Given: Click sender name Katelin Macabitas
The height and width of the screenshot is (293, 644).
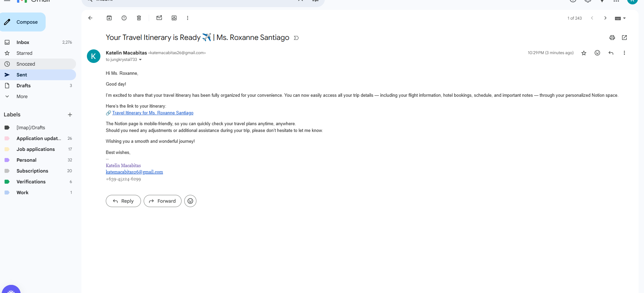Looking at the screenshot, I should point(126,53).
